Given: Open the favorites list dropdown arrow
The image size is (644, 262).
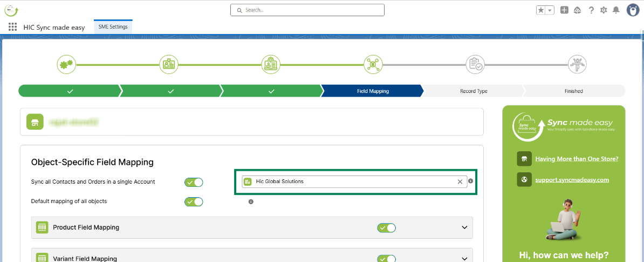Looking at the screenshot, I should [550, 10].
